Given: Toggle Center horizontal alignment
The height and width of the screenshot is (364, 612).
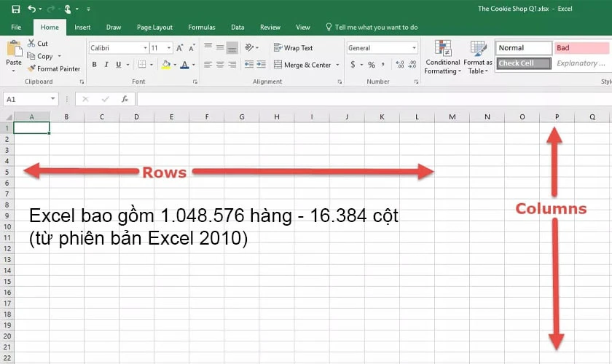Looking at the screenshot, I should 220,65.
